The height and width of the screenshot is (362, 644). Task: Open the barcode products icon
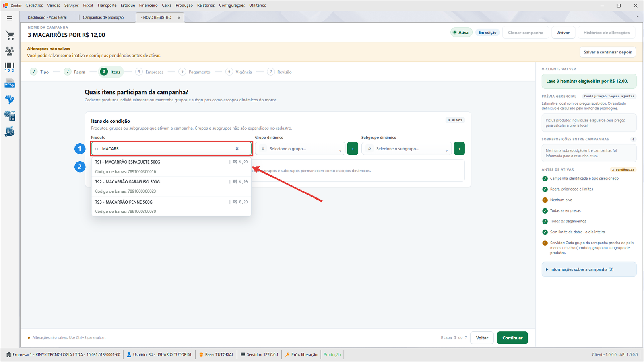(x=10, y=68)
